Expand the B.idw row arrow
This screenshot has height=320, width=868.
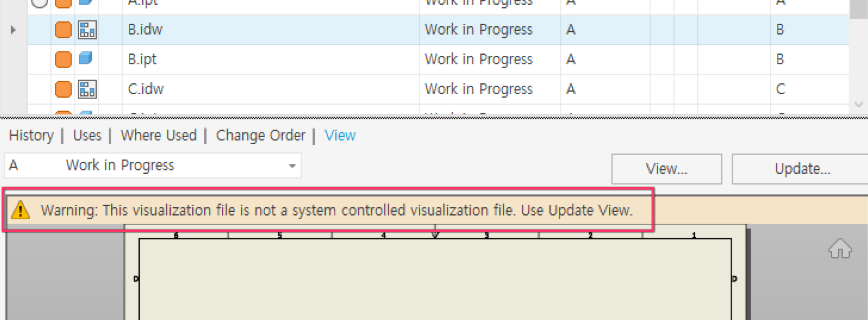coord(13,30)
